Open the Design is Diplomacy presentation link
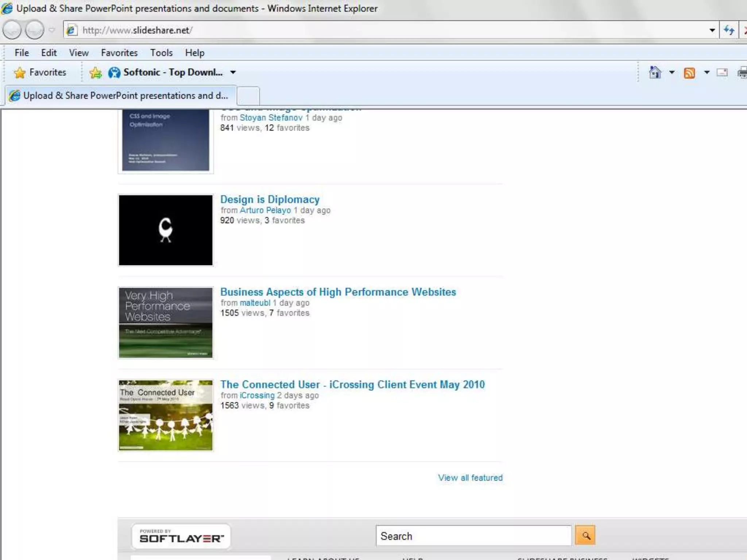The width and height of the screenshot is (747, 560). coord(270,199)
